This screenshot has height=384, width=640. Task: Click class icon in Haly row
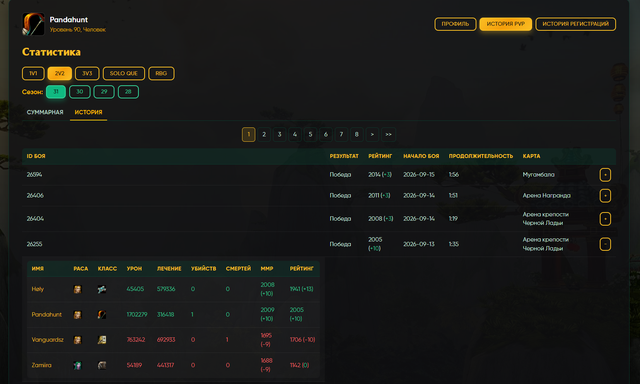102,289
